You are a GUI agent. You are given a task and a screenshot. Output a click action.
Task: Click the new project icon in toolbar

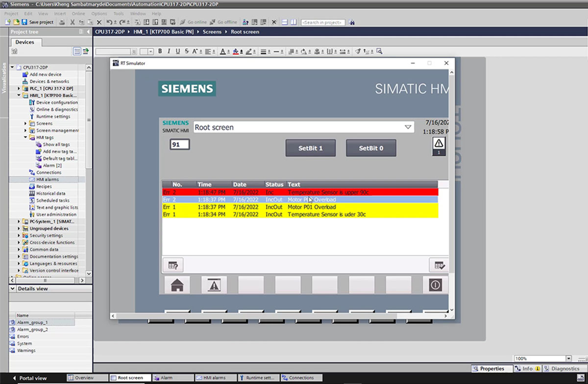[x=8, y=22]
